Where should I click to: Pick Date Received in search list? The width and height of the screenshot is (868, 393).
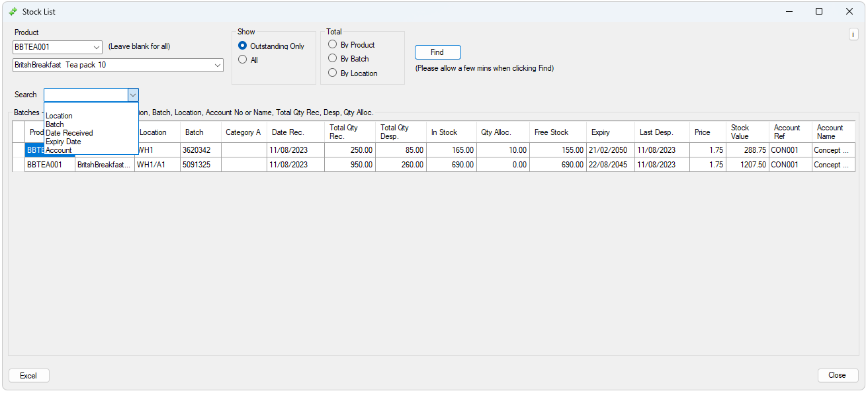69,133
